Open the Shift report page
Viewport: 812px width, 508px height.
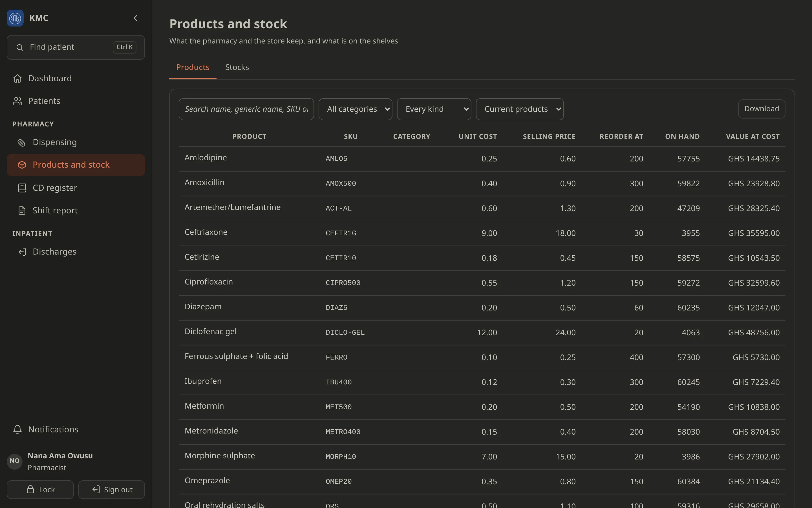(x=76, y=211)
